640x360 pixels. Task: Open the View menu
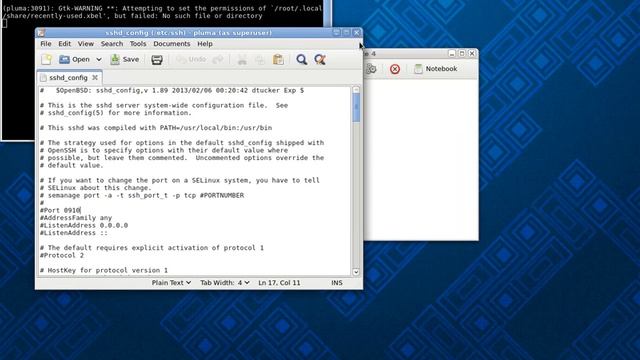click(x=86, y=44)
